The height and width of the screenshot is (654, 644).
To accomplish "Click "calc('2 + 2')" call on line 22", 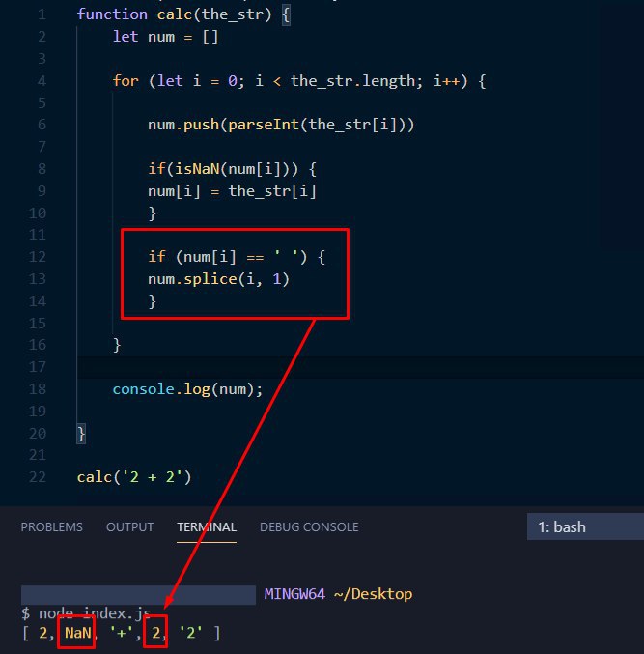I will point(134,477).
